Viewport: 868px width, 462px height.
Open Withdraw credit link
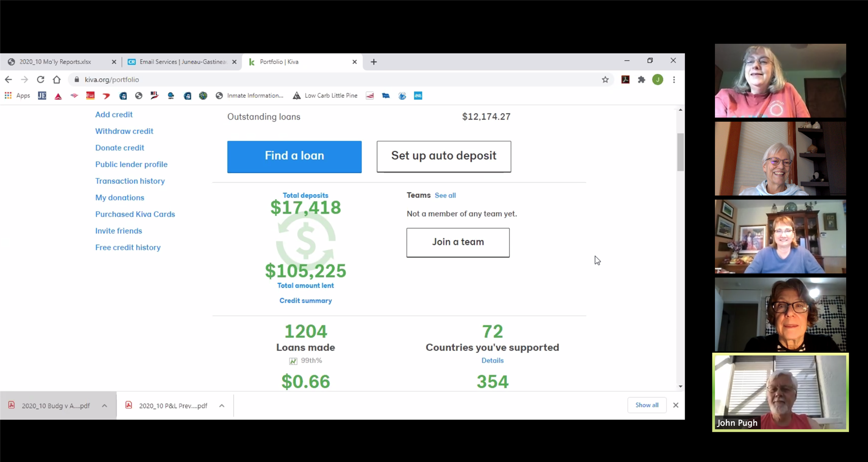click(x=124, y=131)
